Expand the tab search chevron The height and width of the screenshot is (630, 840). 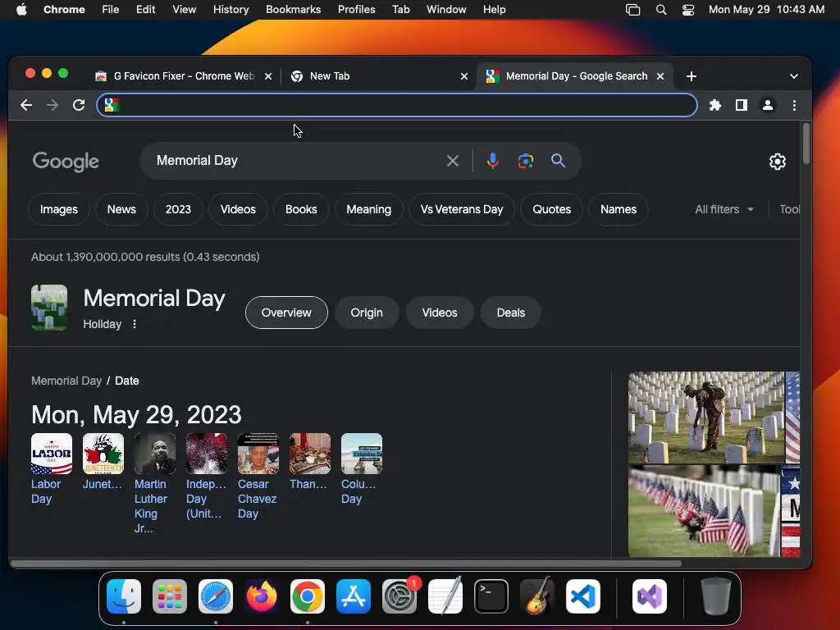(794, 76)
